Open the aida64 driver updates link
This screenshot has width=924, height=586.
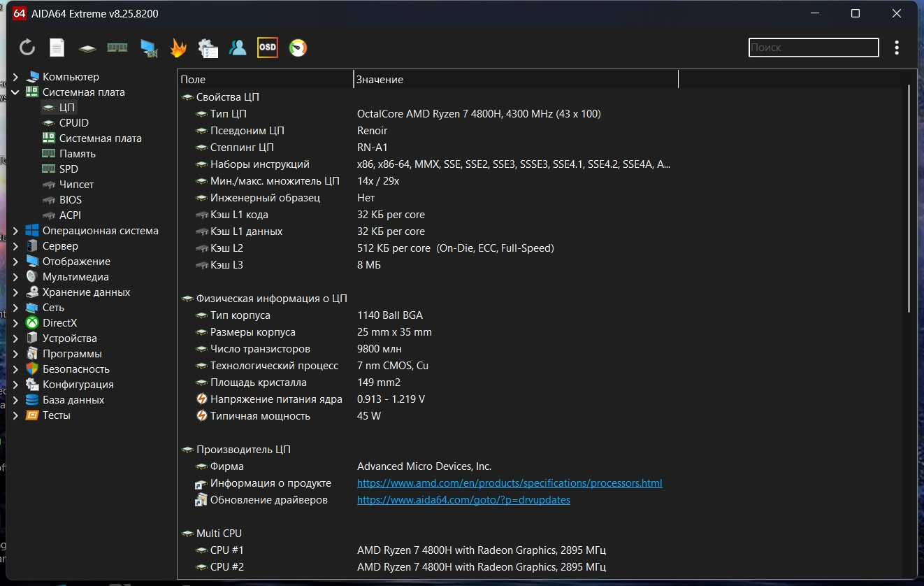point(463,500)
